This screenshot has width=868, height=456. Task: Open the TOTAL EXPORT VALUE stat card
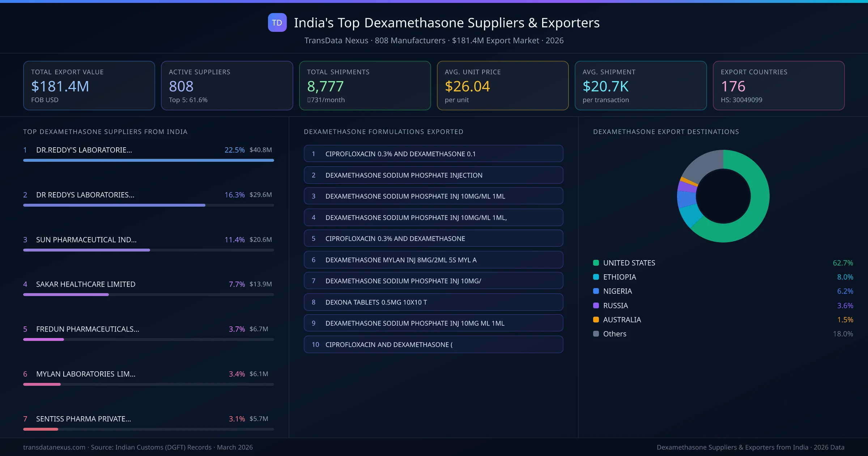89,85
